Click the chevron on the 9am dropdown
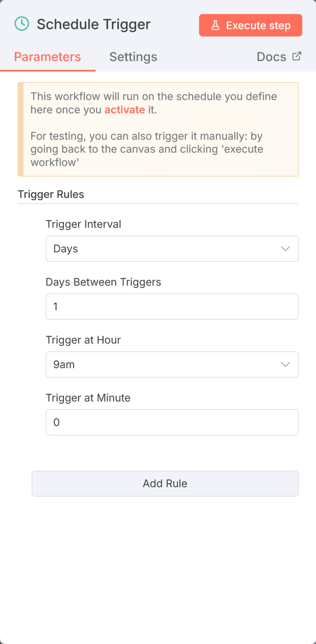The image size is (316, 644). pyautogui.click(x=285, y=364)
